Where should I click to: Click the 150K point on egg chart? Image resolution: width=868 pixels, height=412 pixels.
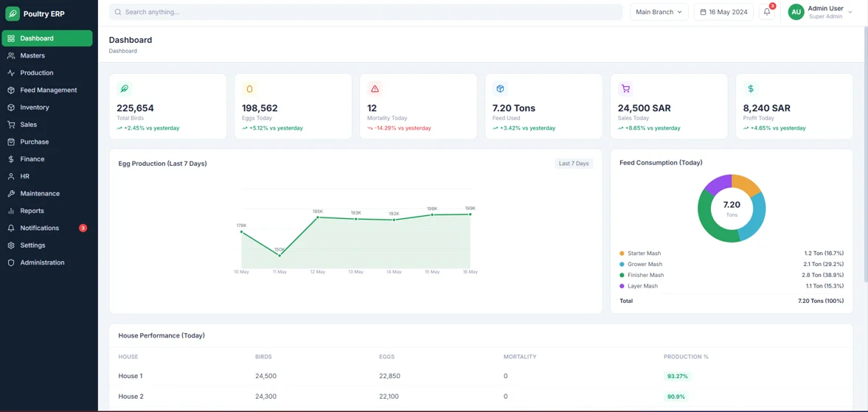[x=280, y=256]
